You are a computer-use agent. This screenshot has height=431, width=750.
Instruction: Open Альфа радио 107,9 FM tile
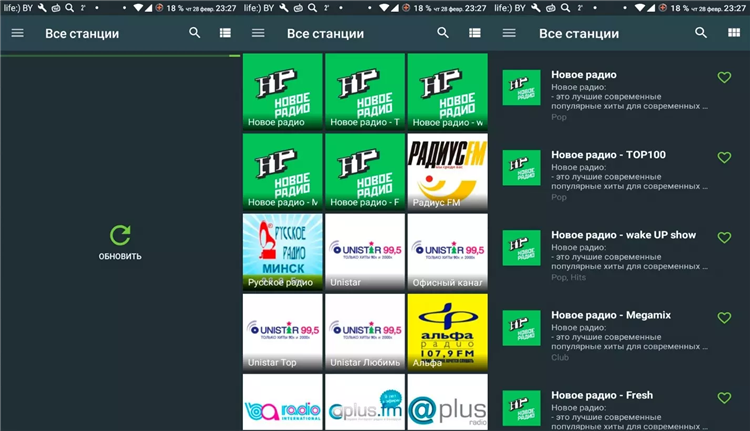pos(448,332)
